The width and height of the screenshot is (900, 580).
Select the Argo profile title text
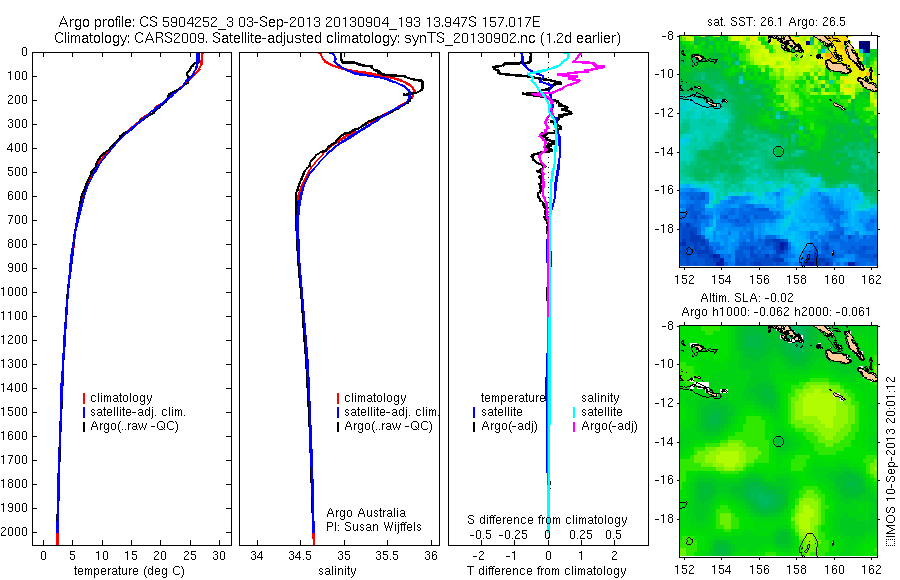pyautogui.click(x=300, y=22)
